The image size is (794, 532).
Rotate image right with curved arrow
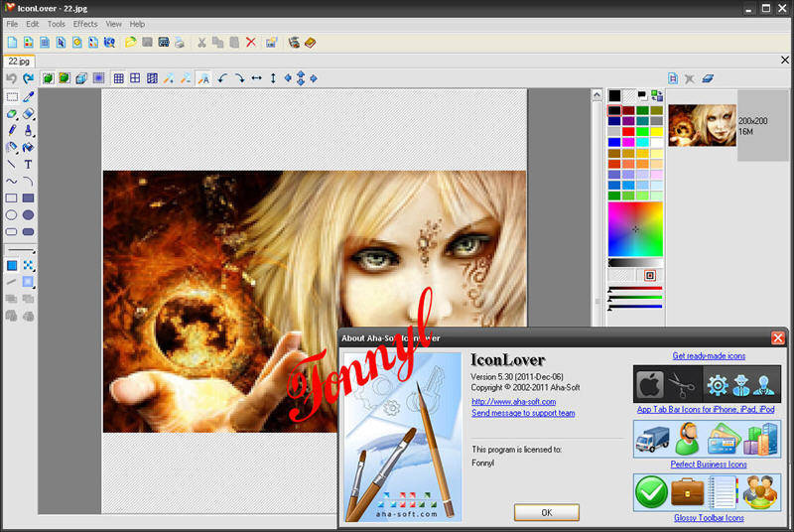tap(239, 78)
